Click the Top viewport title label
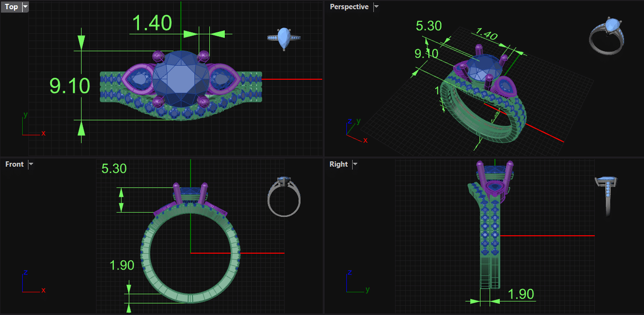644x315 pixels. 11,7
